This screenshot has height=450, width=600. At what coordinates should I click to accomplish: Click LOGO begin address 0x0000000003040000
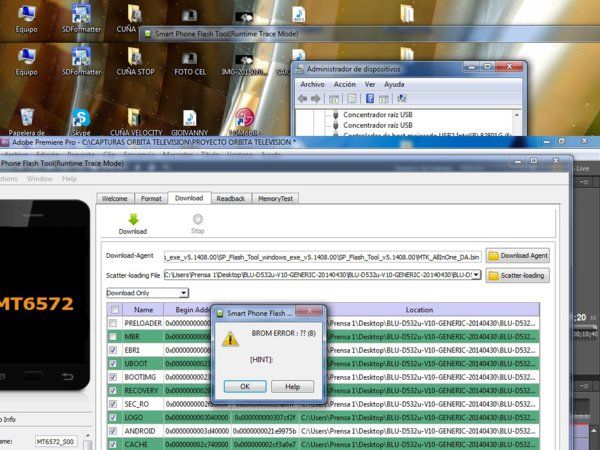click(x=197, y=417)
